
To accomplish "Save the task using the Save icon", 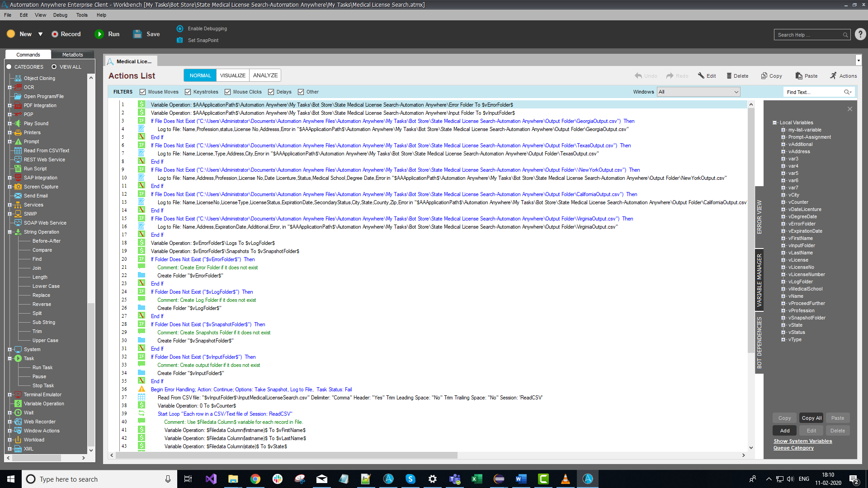I will coord(137,34).
